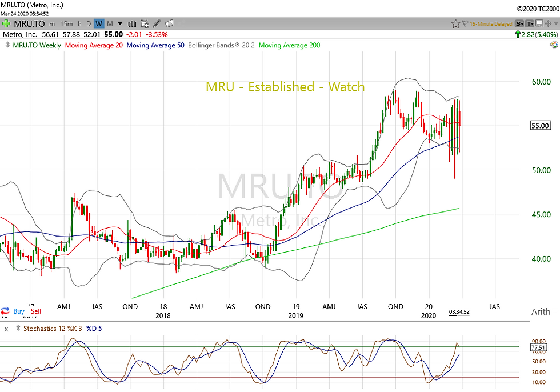Screen dimensions: 560x392
Task: Click the 2018 year axis label
Action: pyautogui.click(x=163, y=315)
